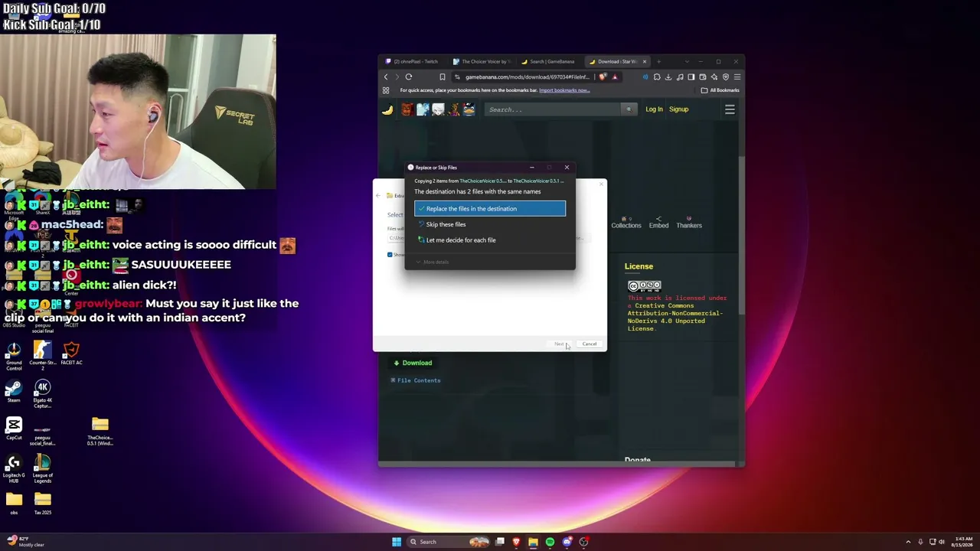
Task: Select the CapCut desktop shortcut
Action: pyautogui.click(x=14, y=429)
